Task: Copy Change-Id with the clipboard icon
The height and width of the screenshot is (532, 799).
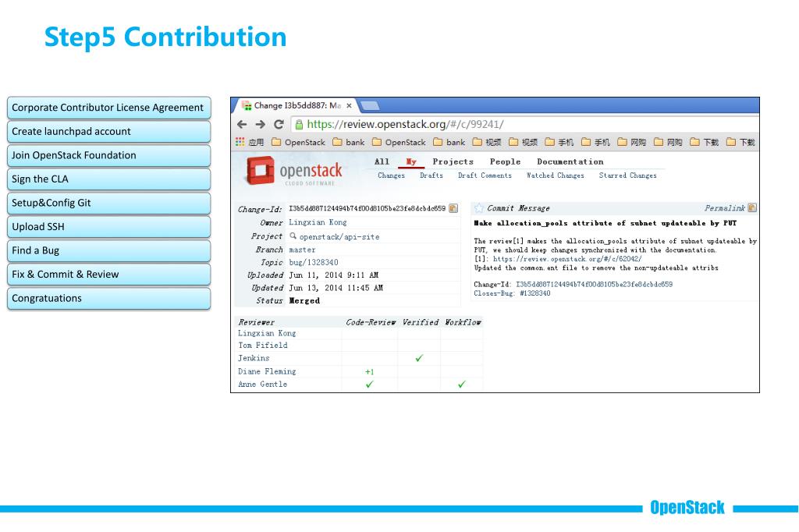Action: point(453,208)
